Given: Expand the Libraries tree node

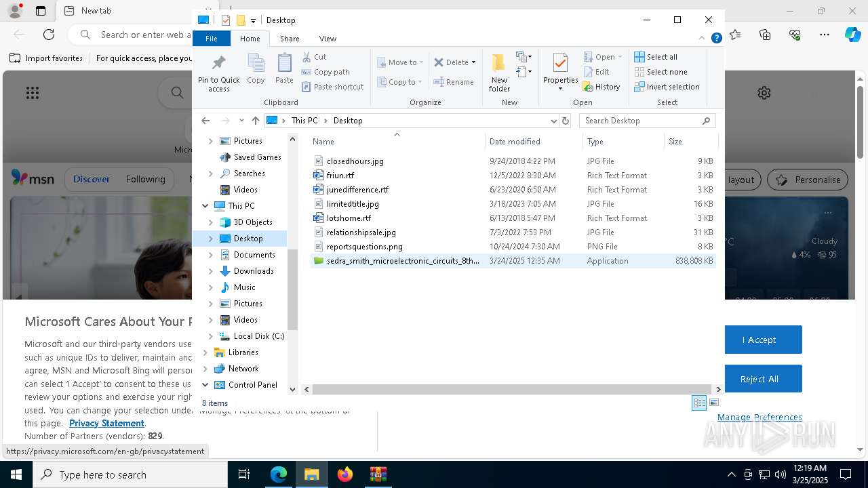Looking at the screenshot, I should click(x=205, y=352).
